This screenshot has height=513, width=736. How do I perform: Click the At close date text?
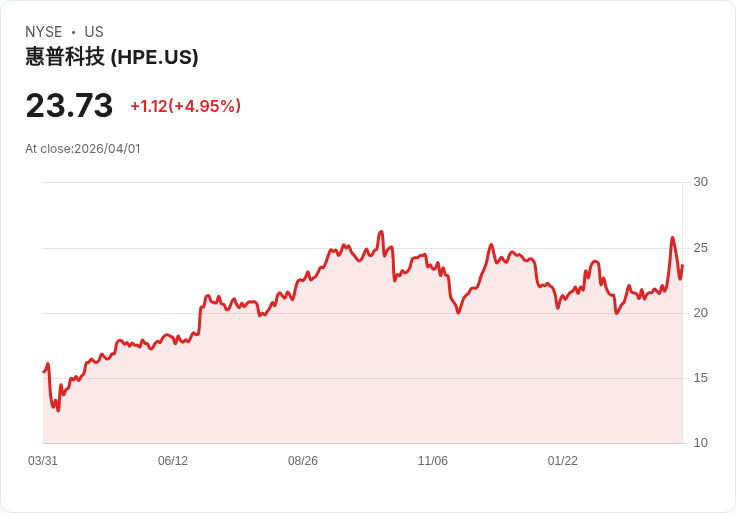pos(83,149)
